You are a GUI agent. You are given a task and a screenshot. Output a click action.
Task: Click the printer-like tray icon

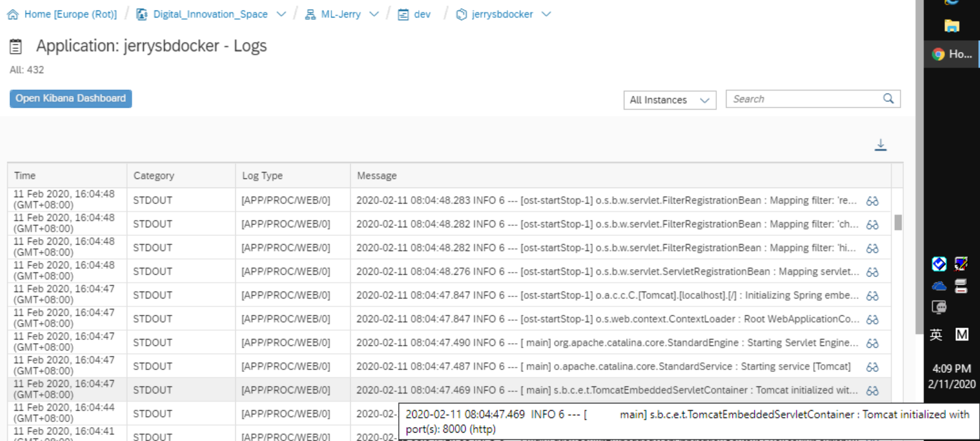pos(961,286)
